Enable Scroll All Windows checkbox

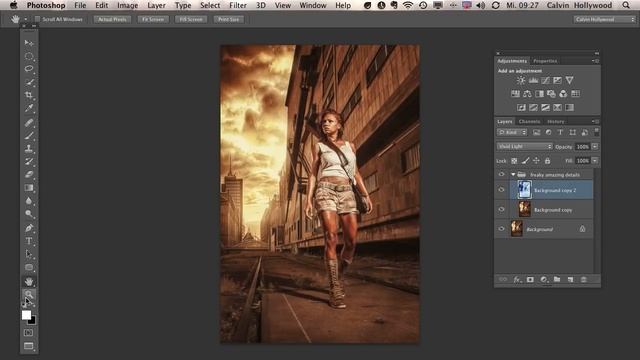38,19
